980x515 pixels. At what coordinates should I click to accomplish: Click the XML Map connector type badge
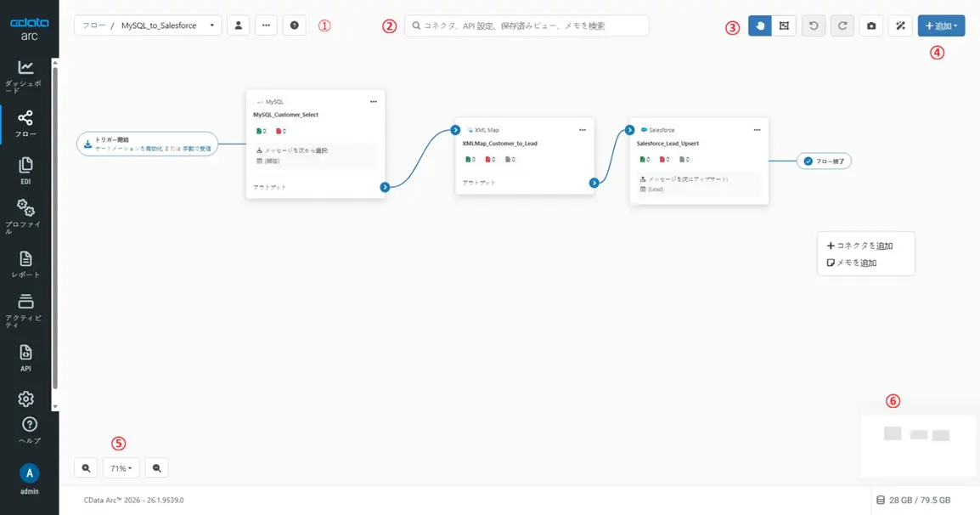pyautogui.click(x=482, y=130)
